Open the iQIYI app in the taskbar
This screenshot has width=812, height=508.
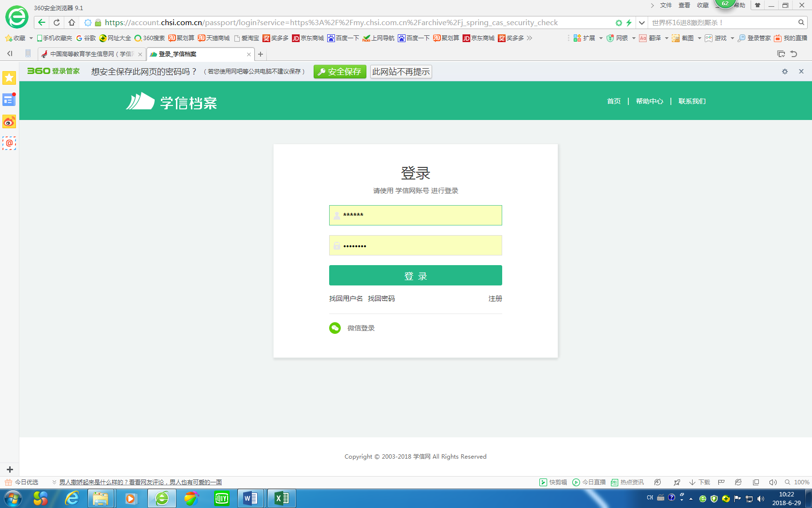tap(222, 498)
